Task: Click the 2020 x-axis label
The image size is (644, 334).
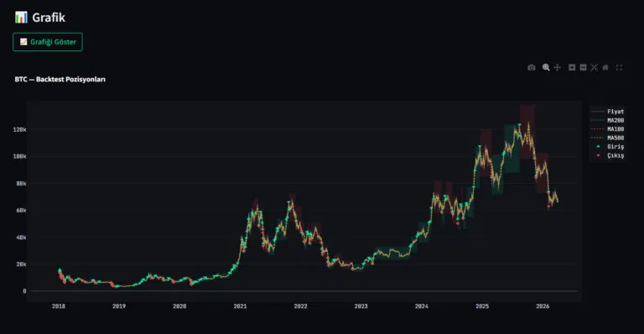Action: (x=179, y=306)
